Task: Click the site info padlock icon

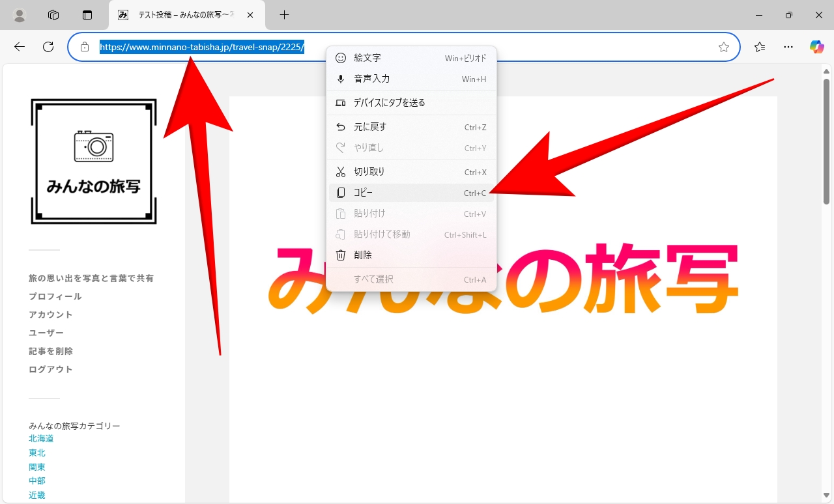Action: (x=84, y=47)
